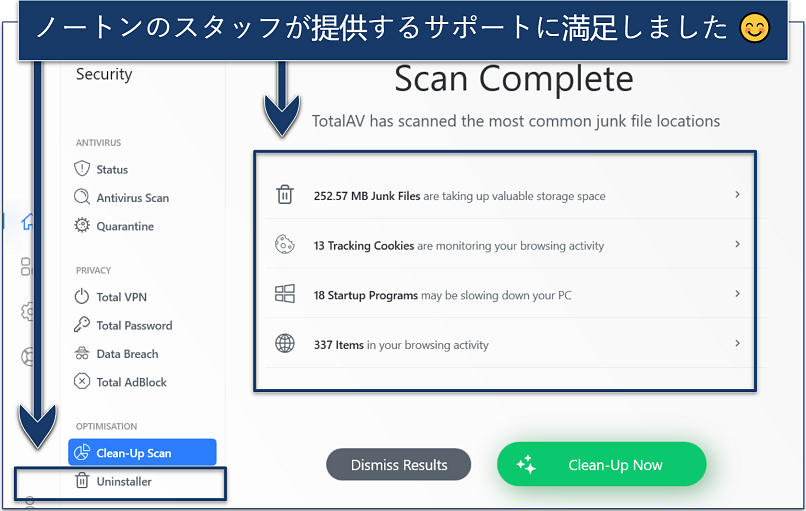Click the help lifebuoy icon in left rail

(x=28, y=356)
